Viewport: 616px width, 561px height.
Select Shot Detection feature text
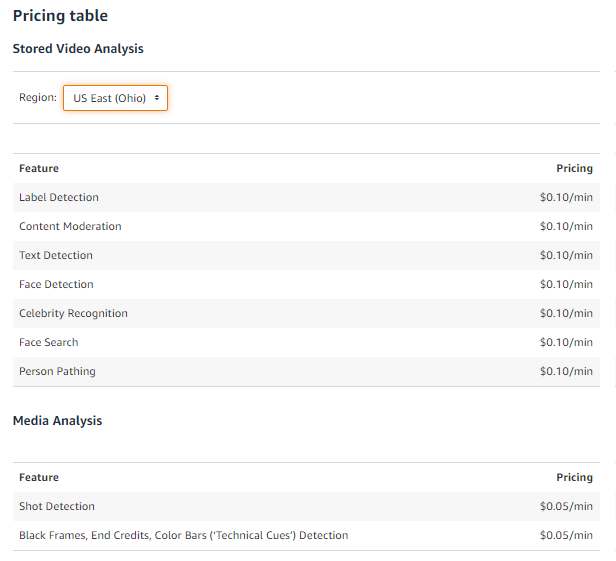tap(57, 506)
